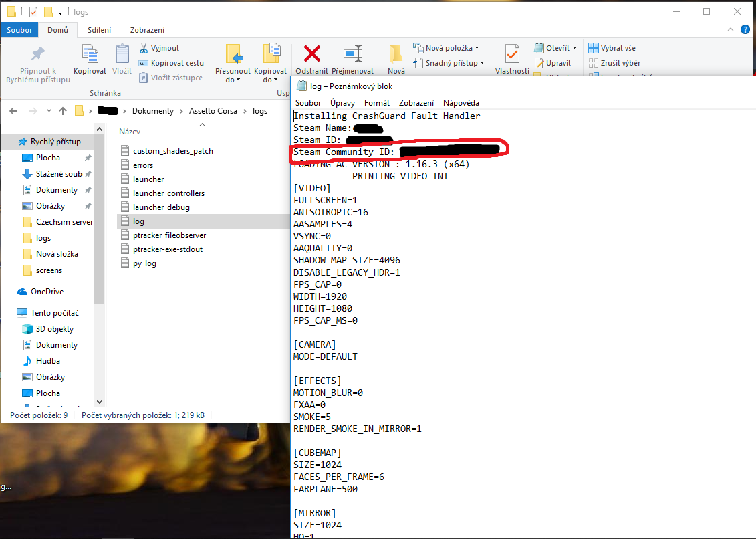The height and width of the screenshot is (539, 756).
Task: Go back with the left arrow
Action: 13,111
